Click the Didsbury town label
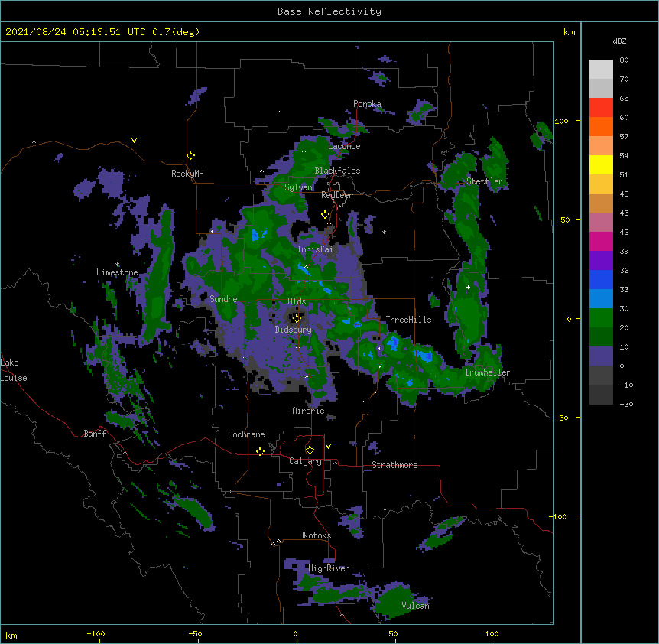 pyautogui.click(x=294, y=330)
